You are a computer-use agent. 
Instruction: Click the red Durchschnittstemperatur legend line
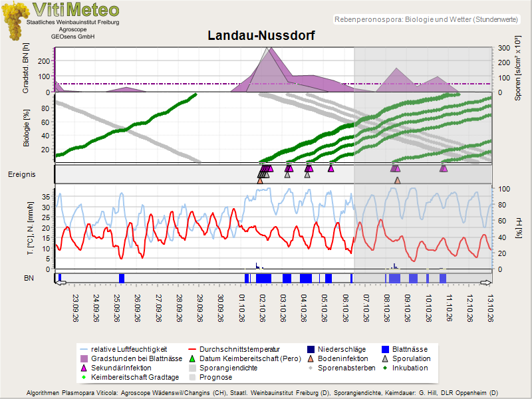(192, 350)
